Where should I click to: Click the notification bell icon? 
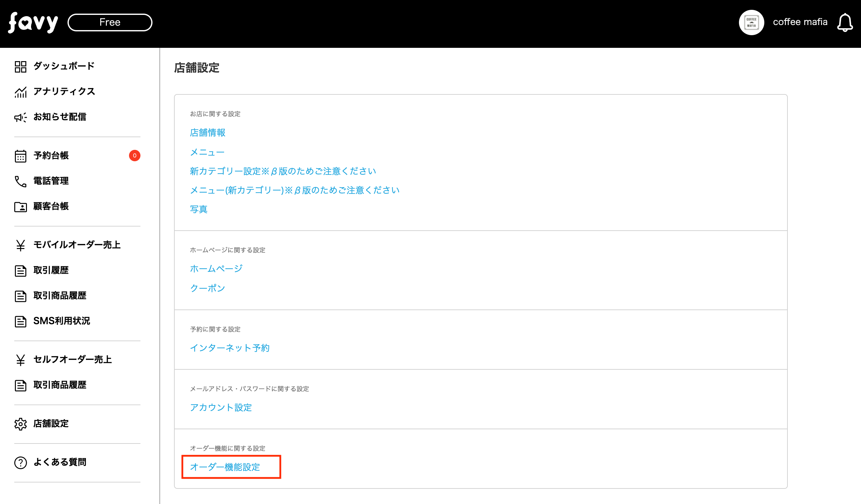(x=844, y=22)
